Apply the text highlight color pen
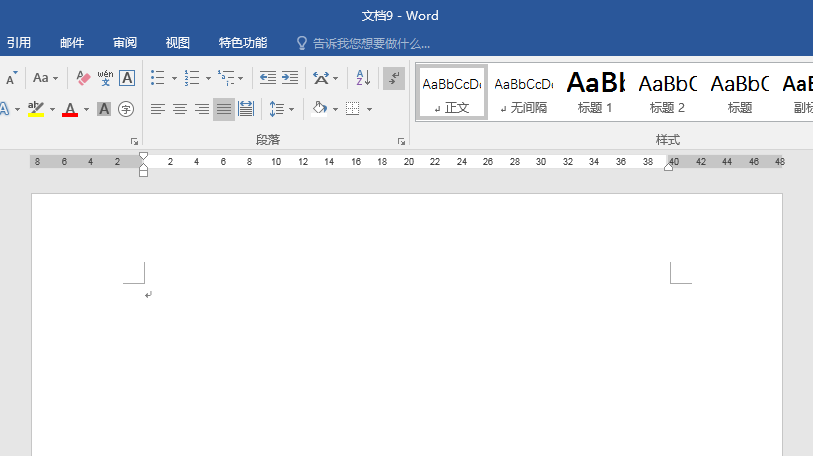Viewport: 813px width, 456px height. pyautogui.click(x=35, y=109)
